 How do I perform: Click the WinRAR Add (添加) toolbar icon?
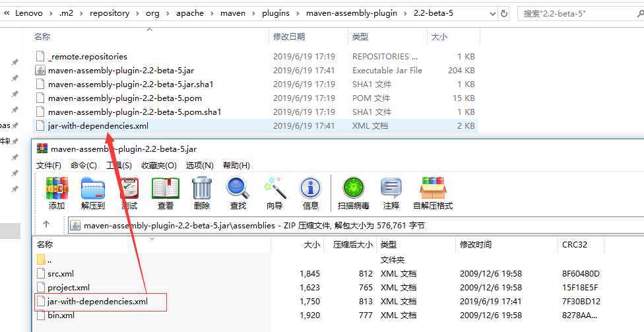click(x=57, y=189)
